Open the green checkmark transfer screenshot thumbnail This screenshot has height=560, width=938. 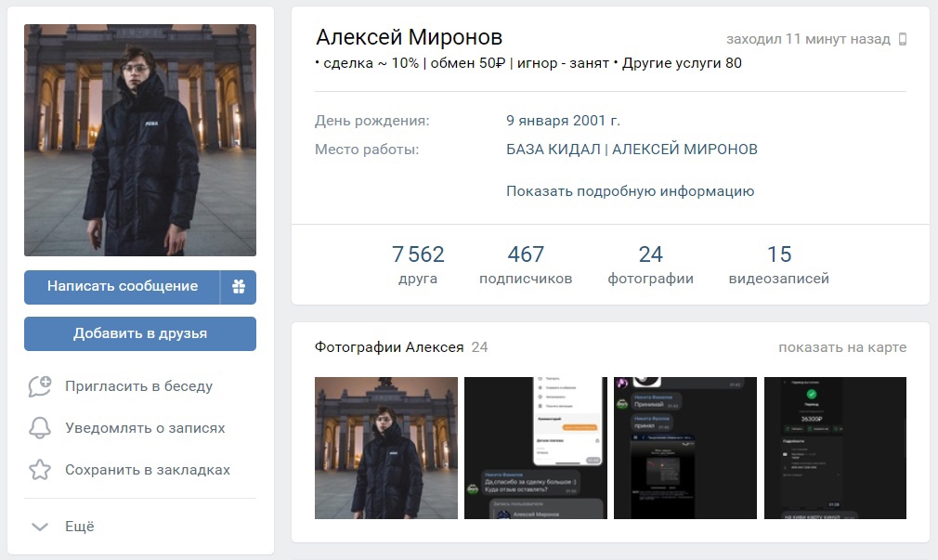pos(835,448)
